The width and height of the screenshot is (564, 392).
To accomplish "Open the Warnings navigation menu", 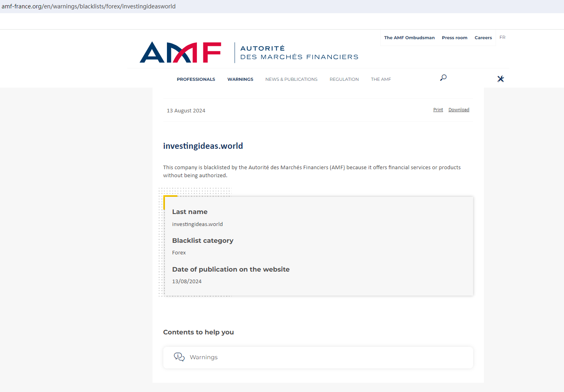I will (x=240, y=79).
